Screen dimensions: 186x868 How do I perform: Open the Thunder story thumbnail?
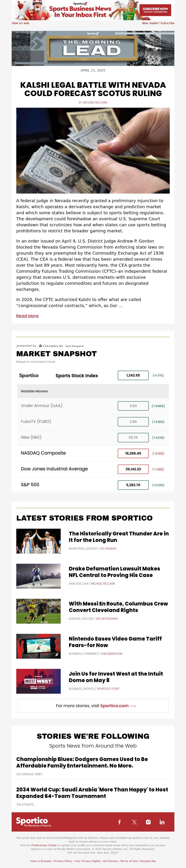tap(39, 541)
